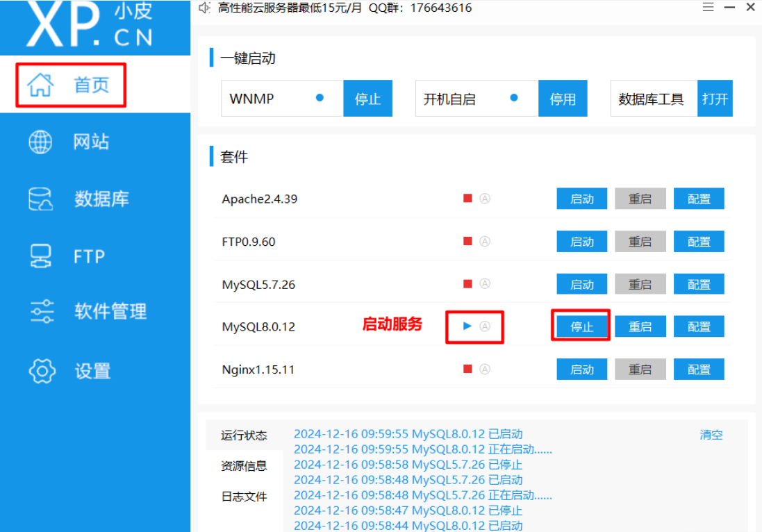Image resolution: width=762 pixels, height=532 pixels.
Task: Click the sliders icon for 软件管理
Action: coord(42,311)
